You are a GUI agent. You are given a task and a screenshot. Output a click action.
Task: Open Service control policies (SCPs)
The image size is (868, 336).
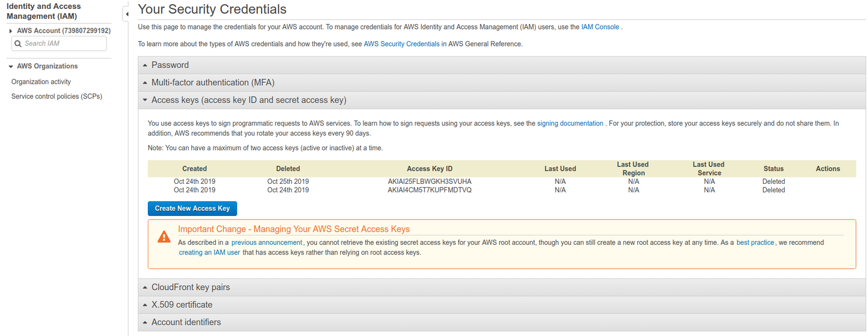(57, 96)
